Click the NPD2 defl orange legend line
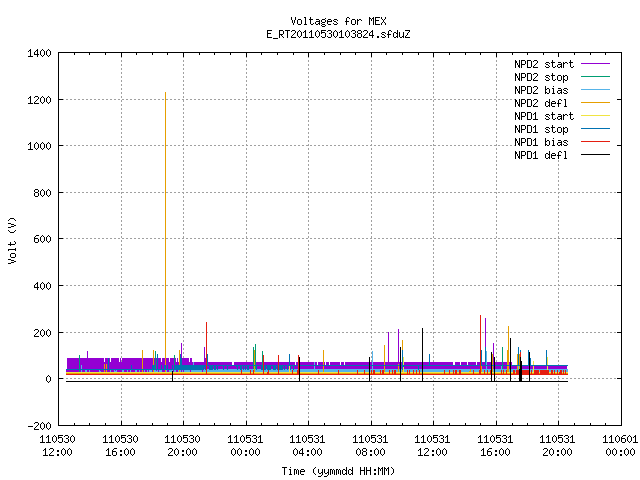Screen dimensions: 640x480 click(596, 103)
